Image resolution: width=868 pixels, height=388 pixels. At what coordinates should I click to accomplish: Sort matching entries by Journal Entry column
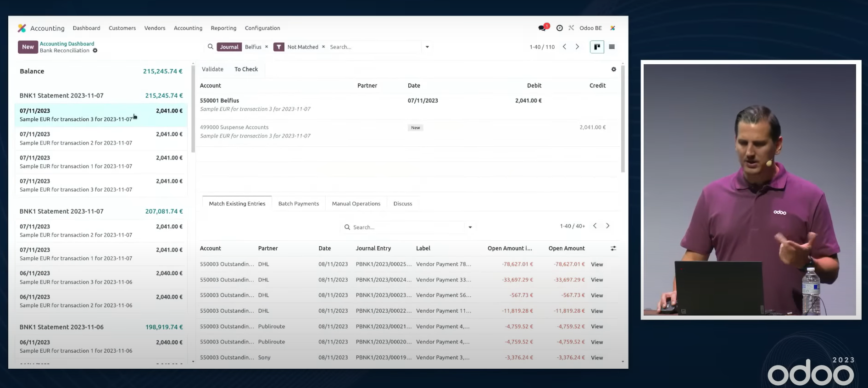pyautogui.click(x=373, y=248)
